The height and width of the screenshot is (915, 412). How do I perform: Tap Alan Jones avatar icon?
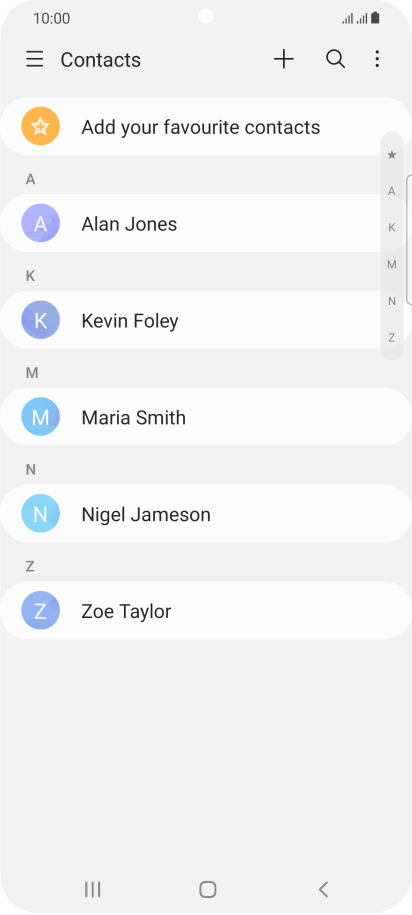pos(41,223)
